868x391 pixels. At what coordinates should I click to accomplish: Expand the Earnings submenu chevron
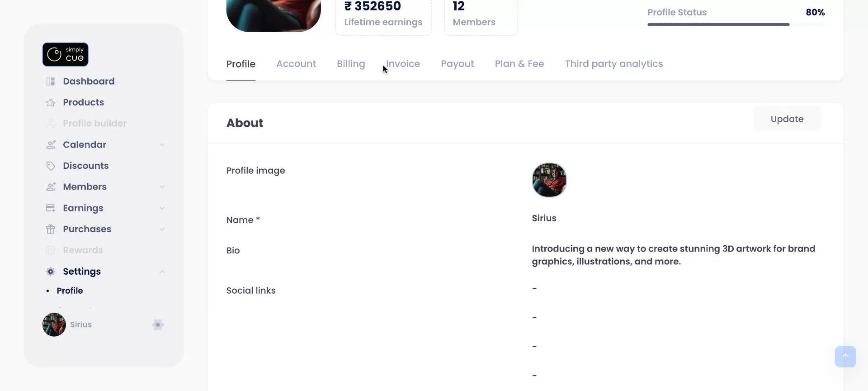162,208
